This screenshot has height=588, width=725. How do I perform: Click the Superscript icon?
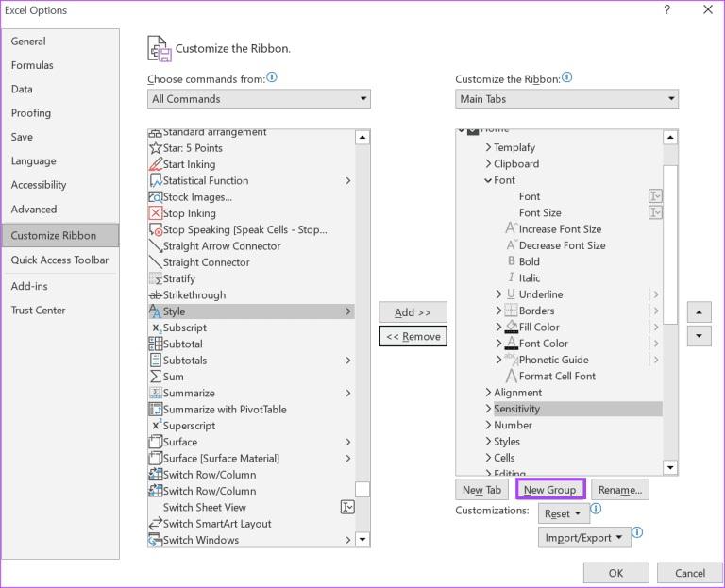(x=157, y=426)
